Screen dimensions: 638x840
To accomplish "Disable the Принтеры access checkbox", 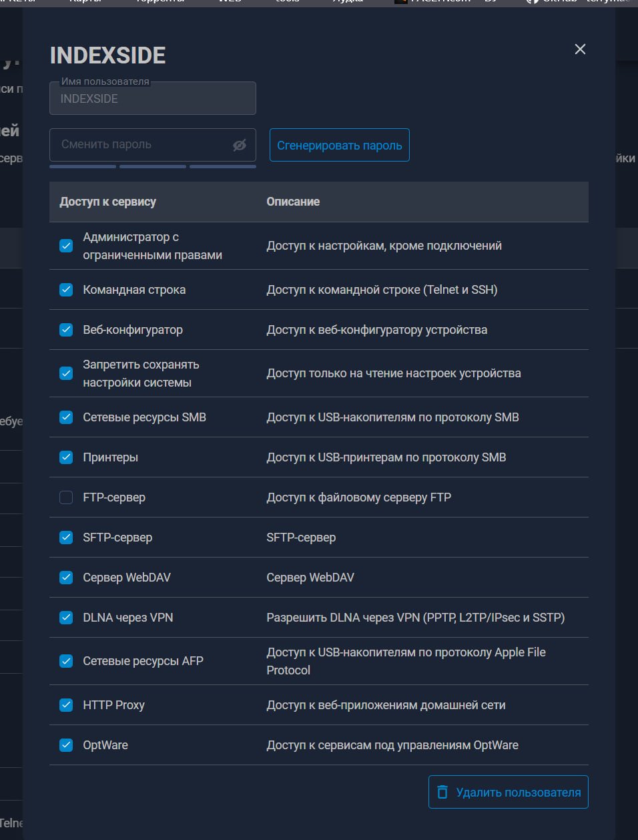I will pyautogui.click(x=66, y=457).
